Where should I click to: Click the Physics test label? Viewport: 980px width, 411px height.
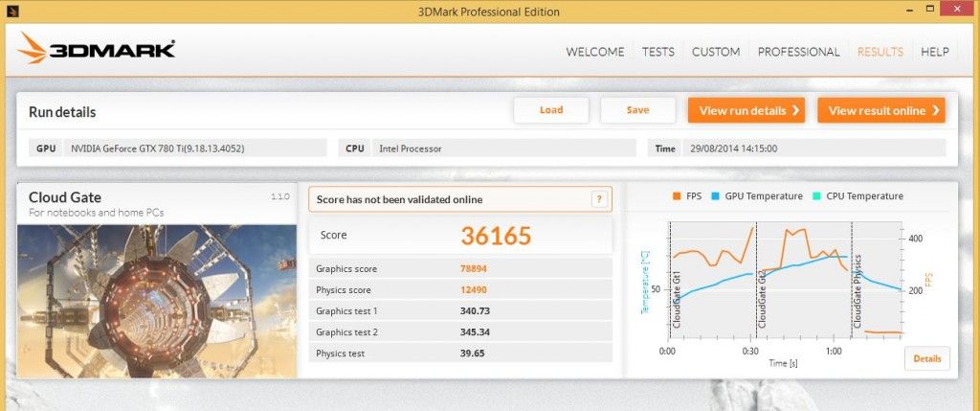coord(340,354)
